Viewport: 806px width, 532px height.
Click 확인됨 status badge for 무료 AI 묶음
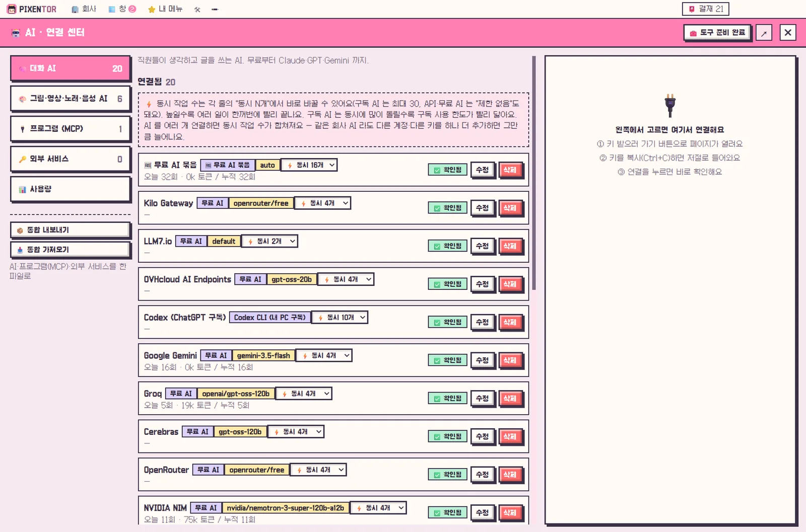pyautogui.click(x=447, y=170)
